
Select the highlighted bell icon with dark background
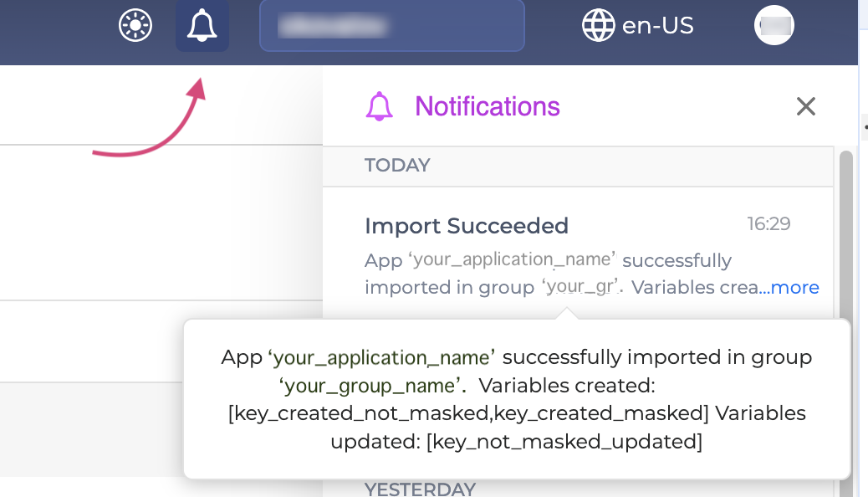(202, 25)
